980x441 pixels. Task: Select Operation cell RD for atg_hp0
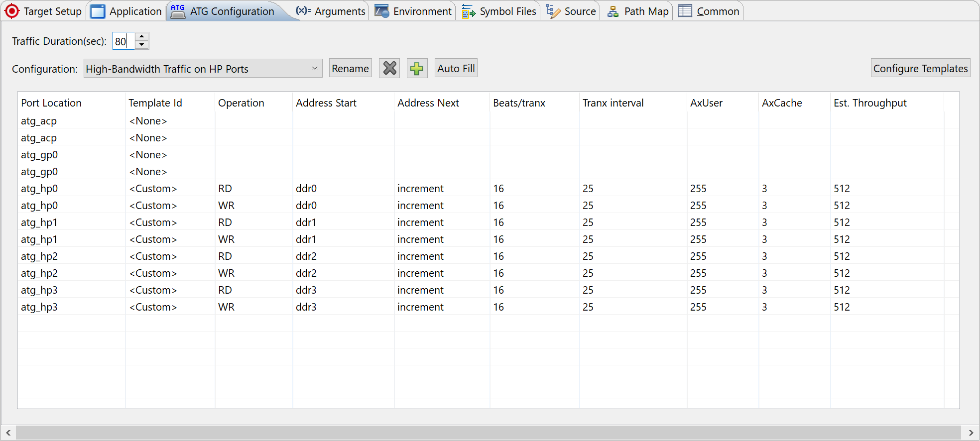pyautogui.click(x=225, y=189)
